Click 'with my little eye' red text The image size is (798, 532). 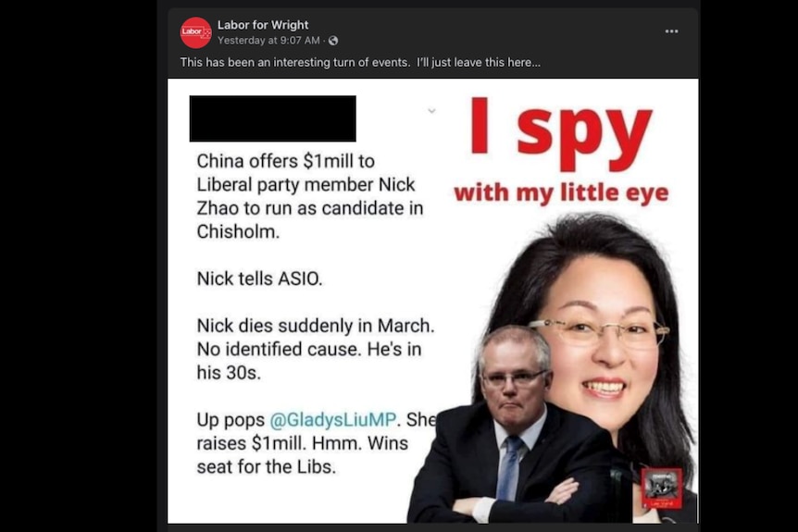[561, 193]
